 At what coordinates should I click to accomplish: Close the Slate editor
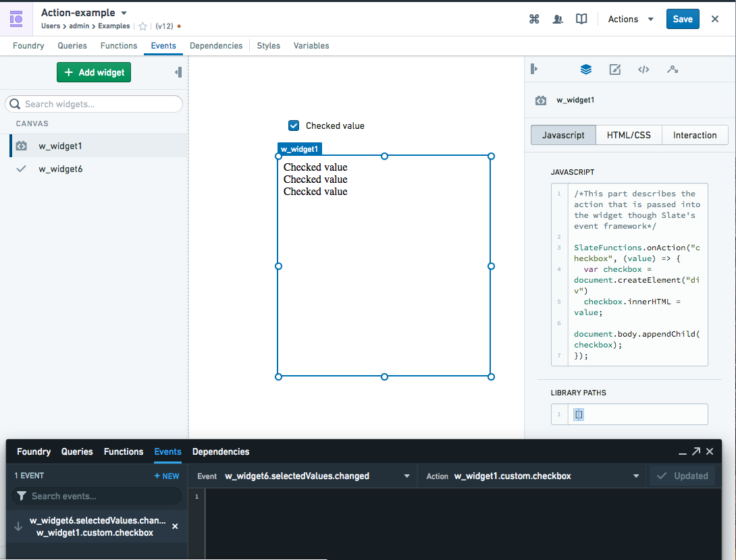click(x=715, y=19)
